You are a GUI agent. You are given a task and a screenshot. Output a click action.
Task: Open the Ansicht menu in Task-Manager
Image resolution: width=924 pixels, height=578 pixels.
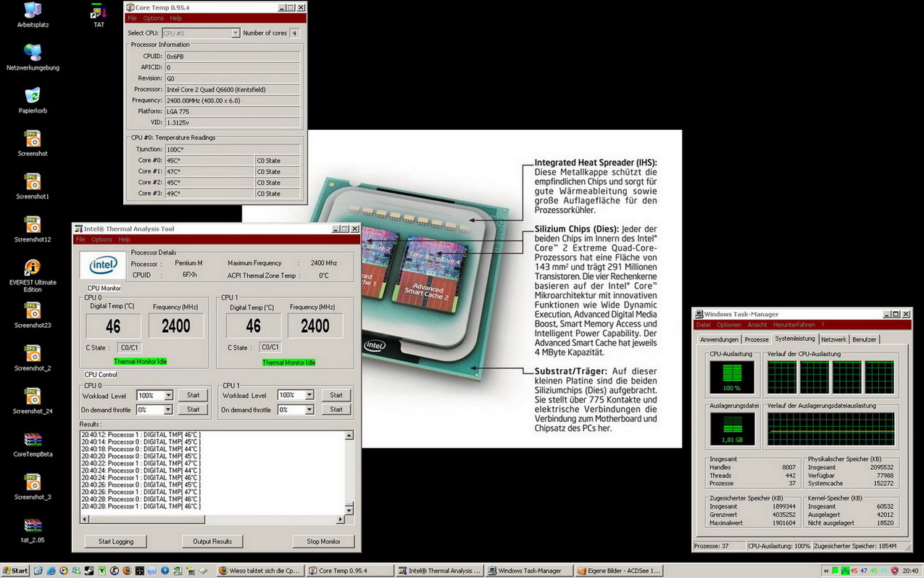(757, 325)
